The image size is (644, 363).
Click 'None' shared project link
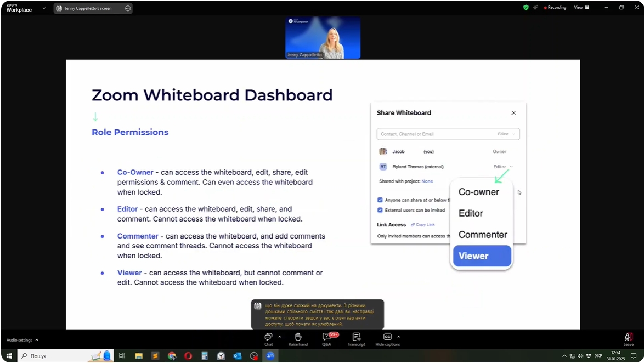tap(427, 181)
